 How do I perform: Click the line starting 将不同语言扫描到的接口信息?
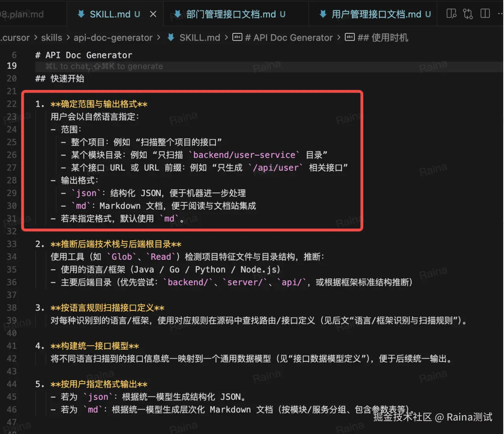click(251, 359)
